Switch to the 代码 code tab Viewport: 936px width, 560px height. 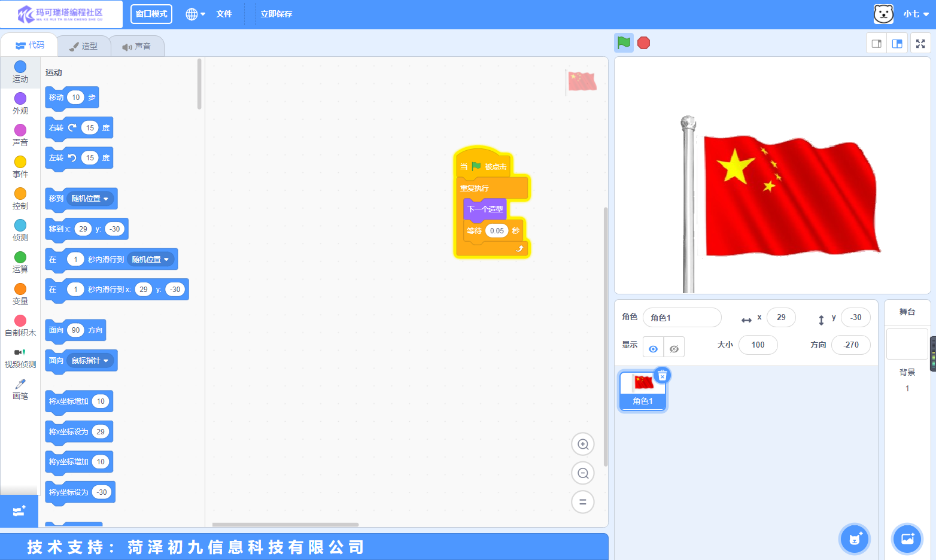point(29,45)
